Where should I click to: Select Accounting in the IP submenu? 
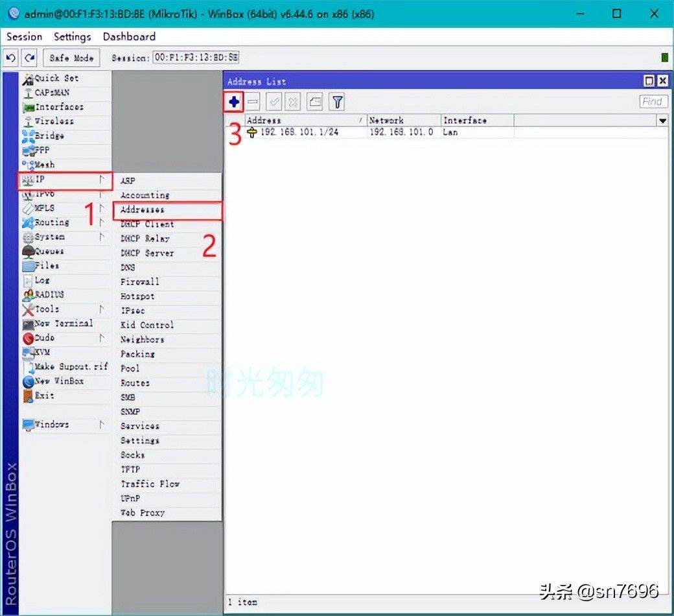point(168,195)
